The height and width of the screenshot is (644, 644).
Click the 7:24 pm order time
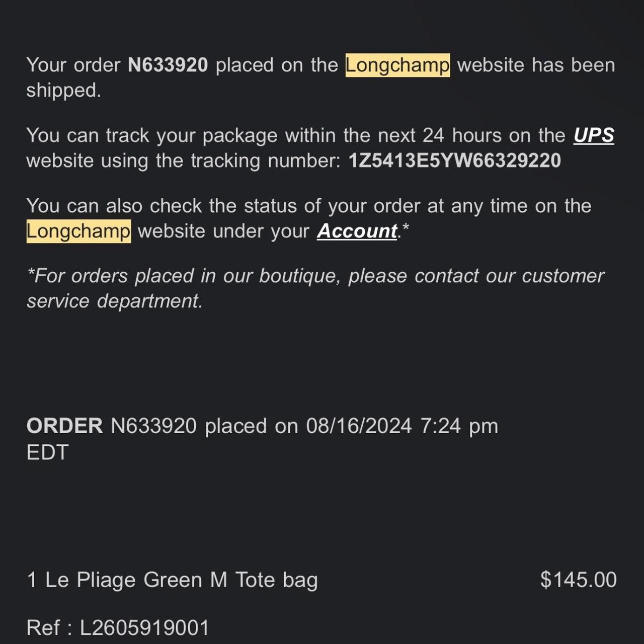click(x=459, y=426)
